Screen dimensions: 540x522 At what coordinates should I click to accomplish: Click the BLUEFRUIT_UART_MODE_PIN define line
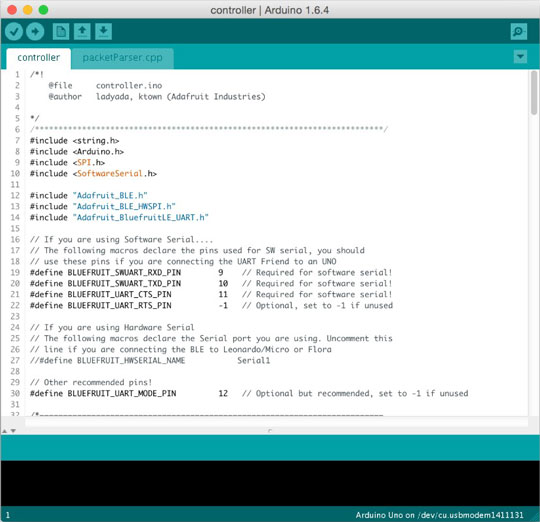249,393
